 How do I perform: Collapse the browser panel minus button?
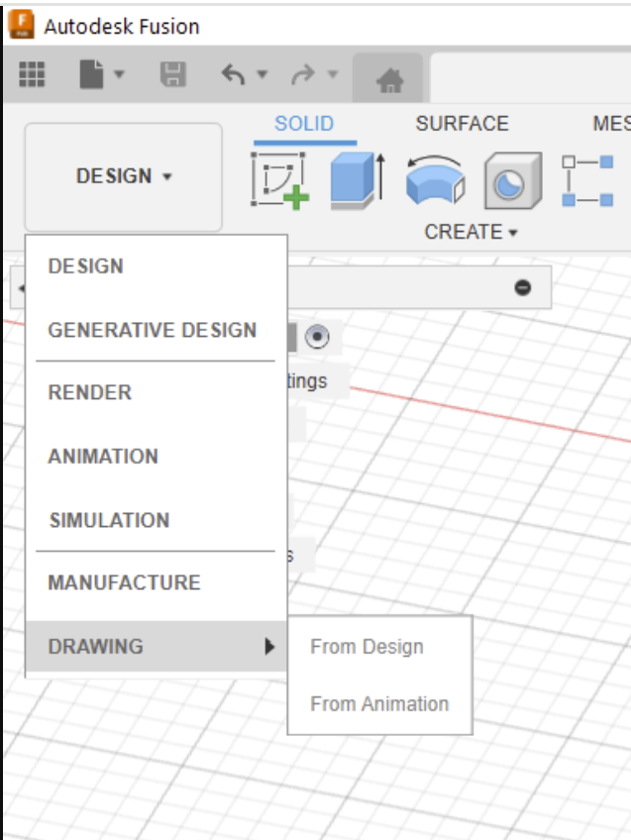(x=523, y=287)
